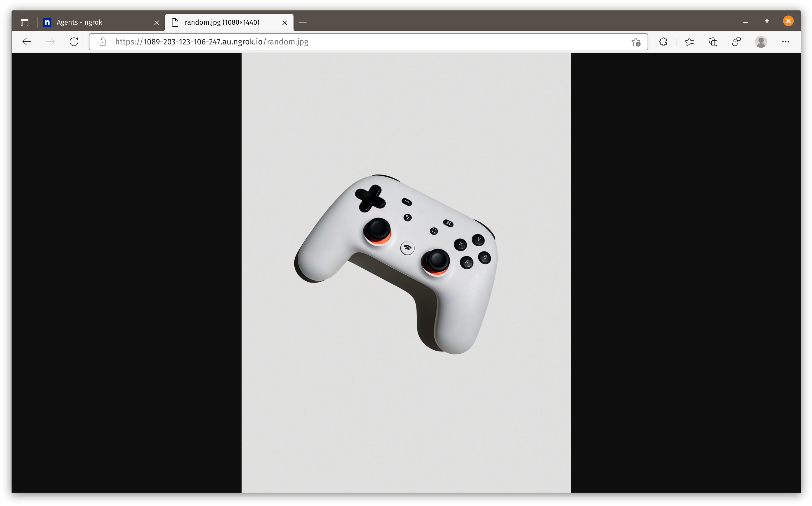
Task: Open the tab actions menu icon
Action: point(25,22)
